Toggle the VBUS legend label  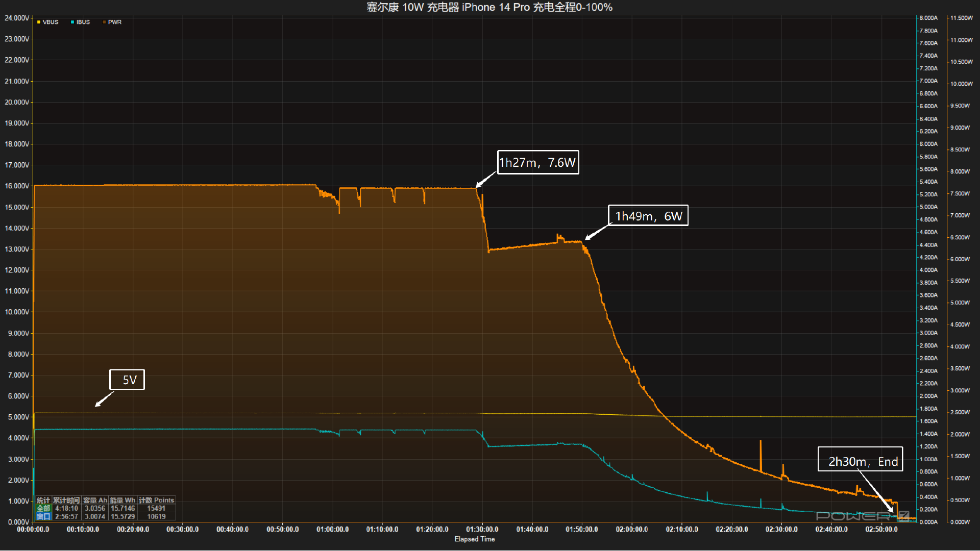50,22
